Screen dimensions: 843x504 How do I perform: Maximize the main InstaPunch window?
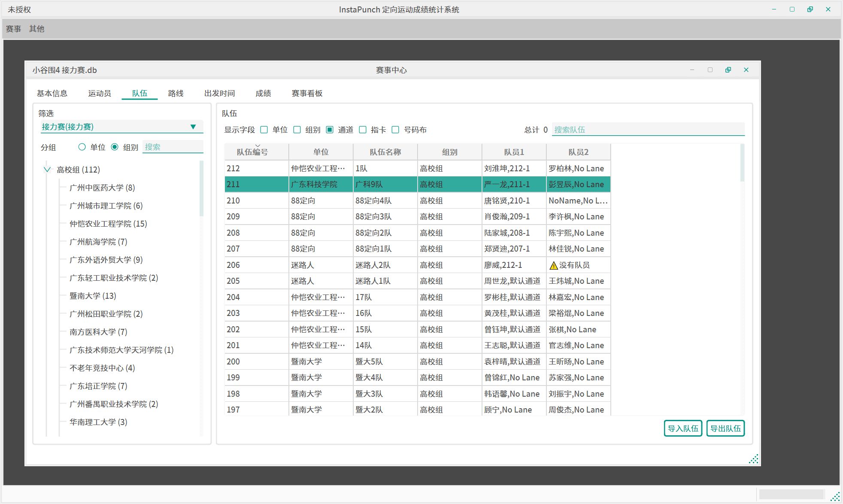click(x=792, y=9)
